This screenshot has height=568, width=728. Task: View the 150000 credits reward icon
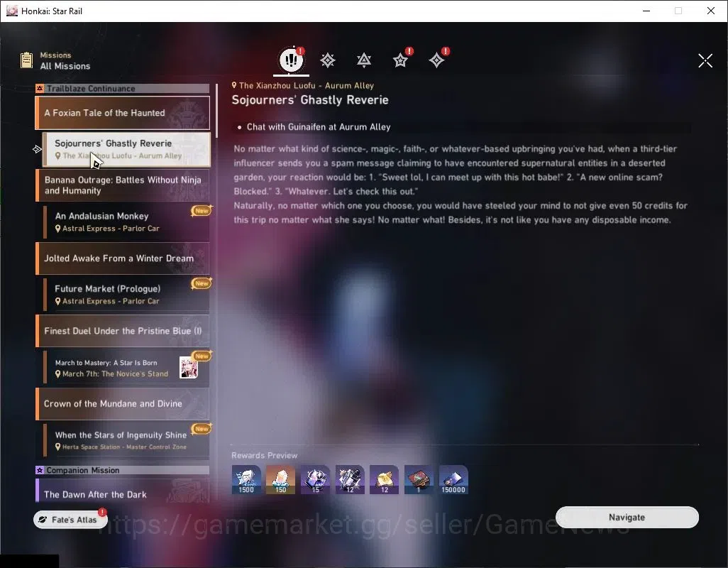click(x=453, y=479)
